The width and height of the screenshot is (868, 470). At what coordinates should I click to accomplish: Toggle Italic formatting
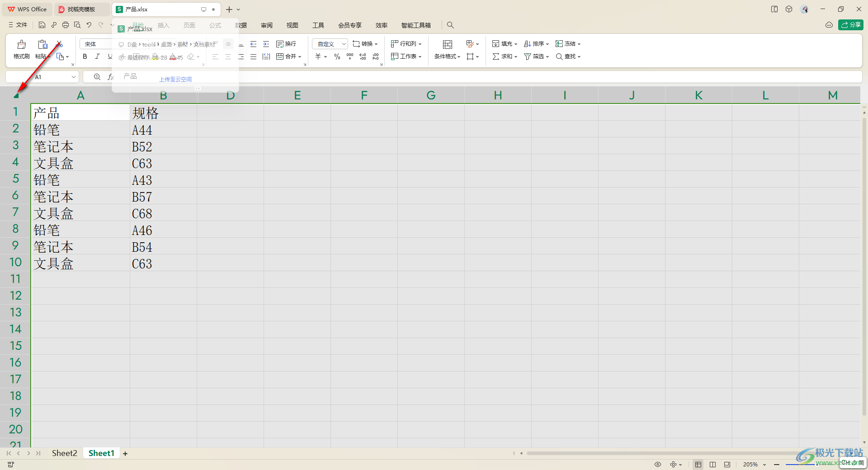(97, 56)
